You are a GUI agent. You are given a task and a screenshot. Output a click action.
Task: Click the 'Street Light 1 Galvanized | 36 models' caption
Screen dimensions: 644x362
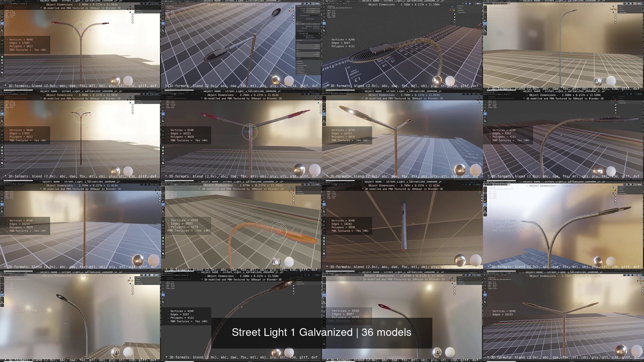[321, 332]
